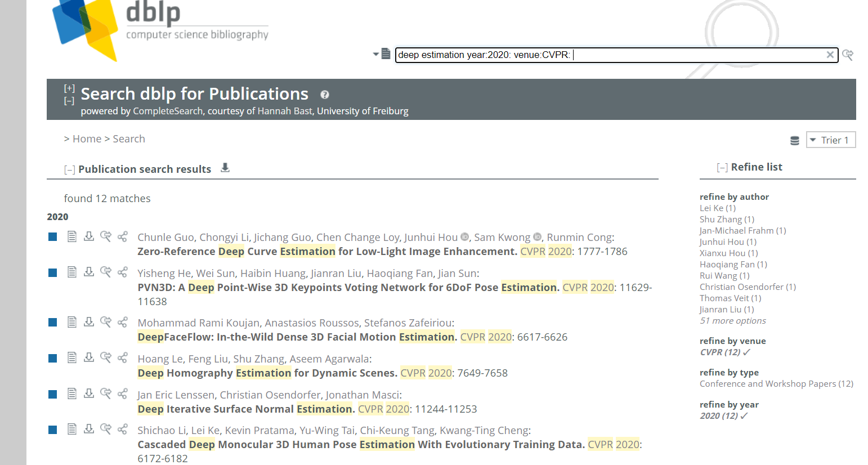868x465 pixels.
Task: Open the Trier 1 mirror dropdown
Action: [831, 140]
